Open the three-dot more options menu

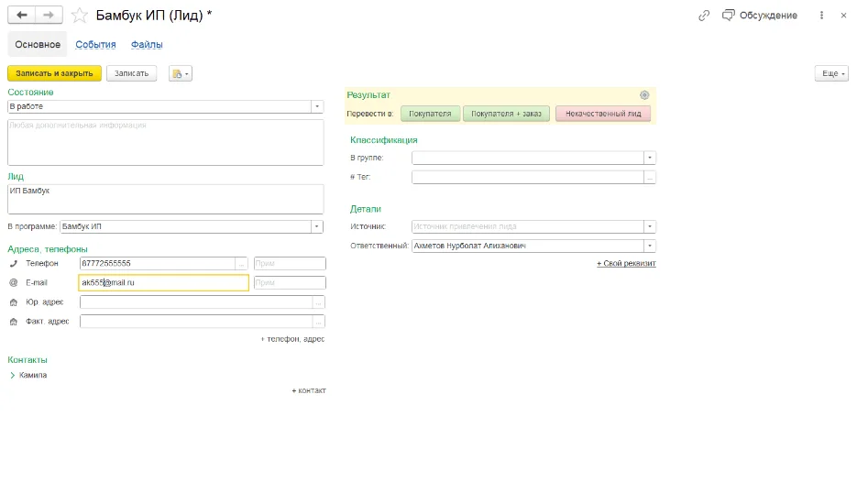821,16
